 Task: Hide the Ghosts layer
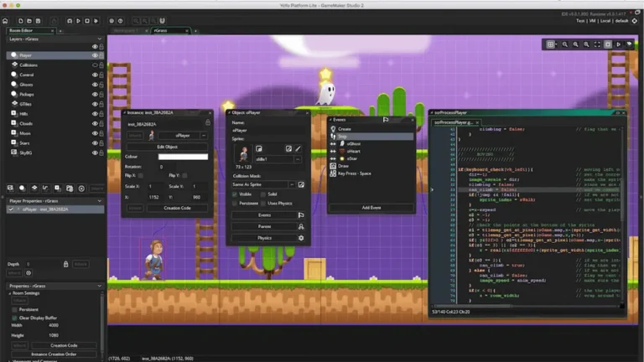tap(95, 85)
